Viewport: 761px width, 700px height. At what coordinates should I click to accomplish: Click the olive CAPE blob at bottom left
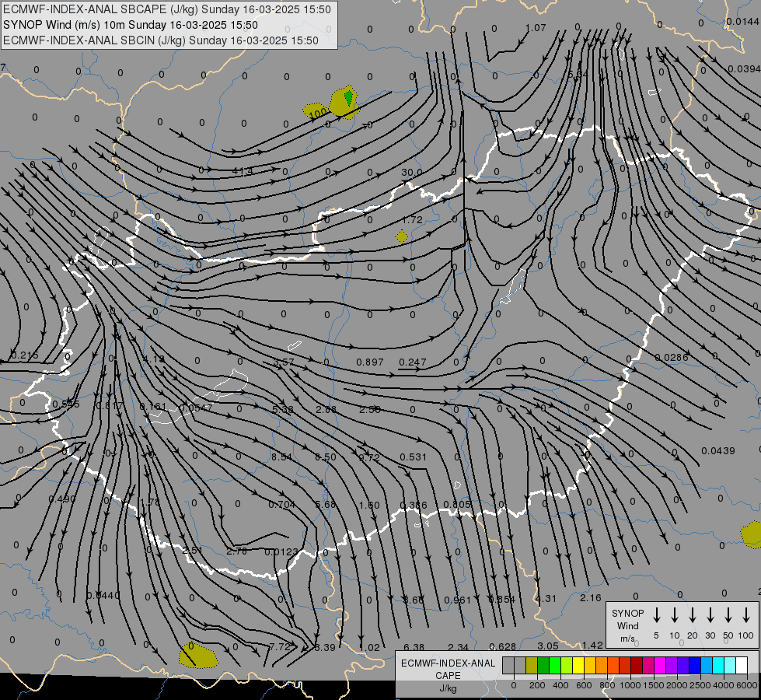click(x=198, y=656)
